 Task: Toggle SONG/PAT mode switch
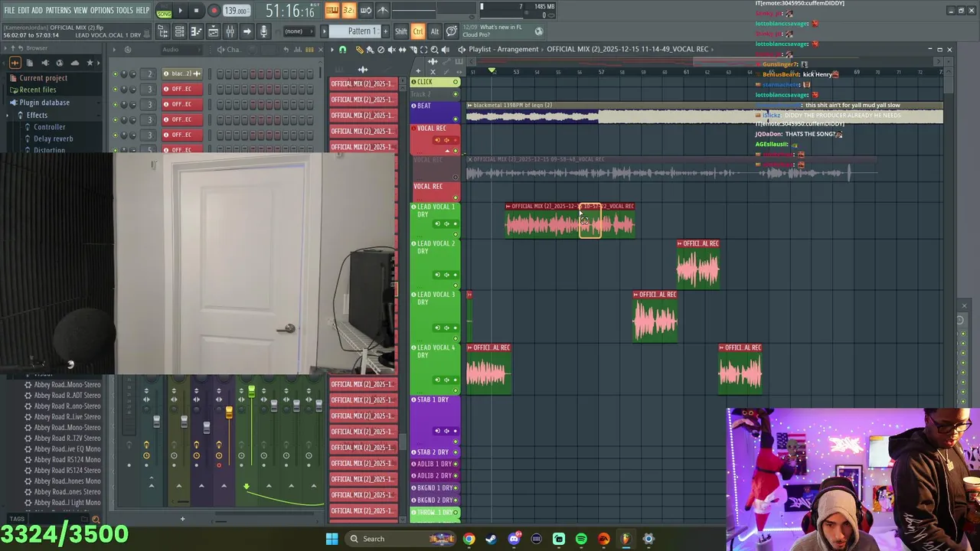[164, 11]
